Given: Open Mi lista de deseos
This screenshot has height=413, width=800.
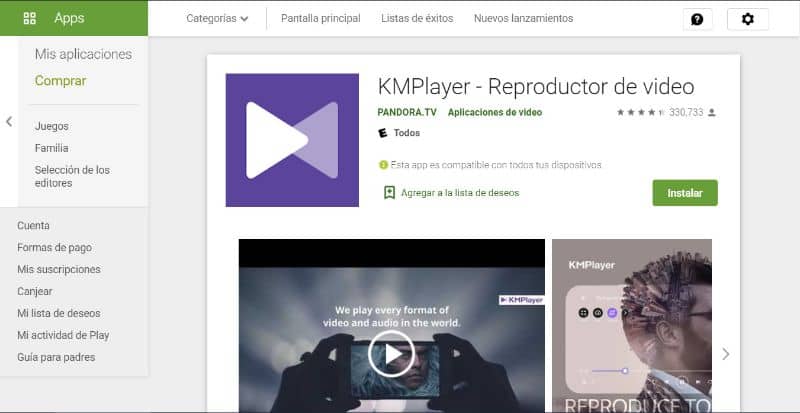Looking at the screenshot, I should point(59,313).
